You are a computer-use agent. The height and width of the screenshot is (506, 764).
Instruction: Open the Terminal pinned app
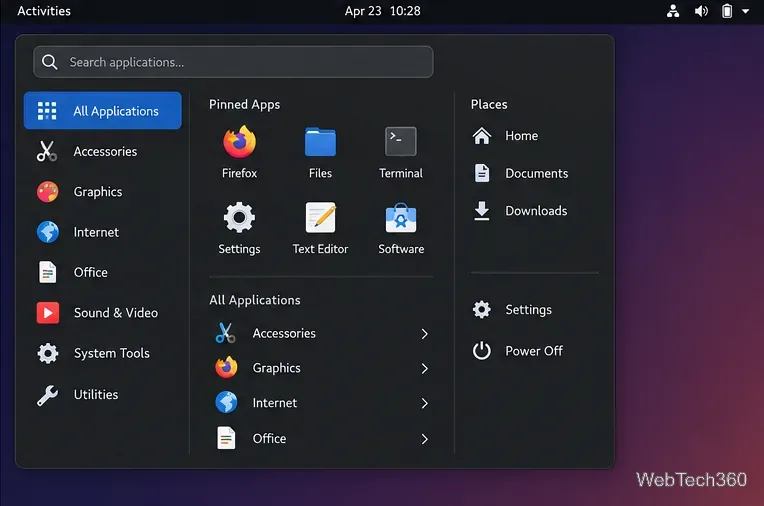[401, 152]
